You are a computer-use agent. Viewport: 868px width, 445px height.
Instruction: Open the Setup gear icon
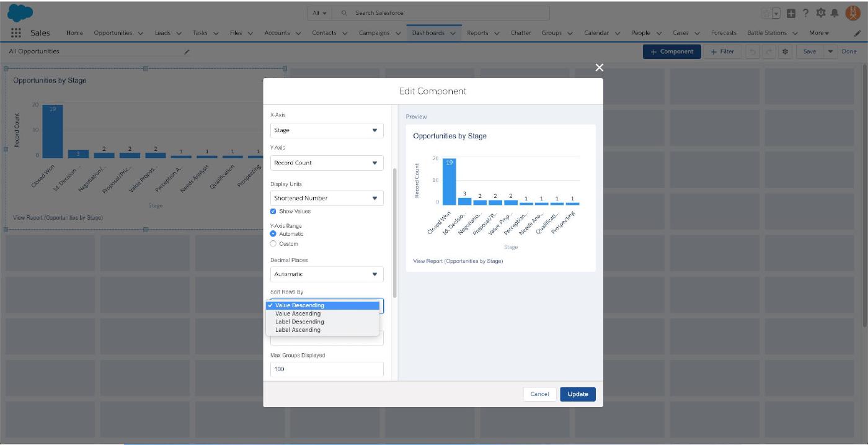[820, 13]
